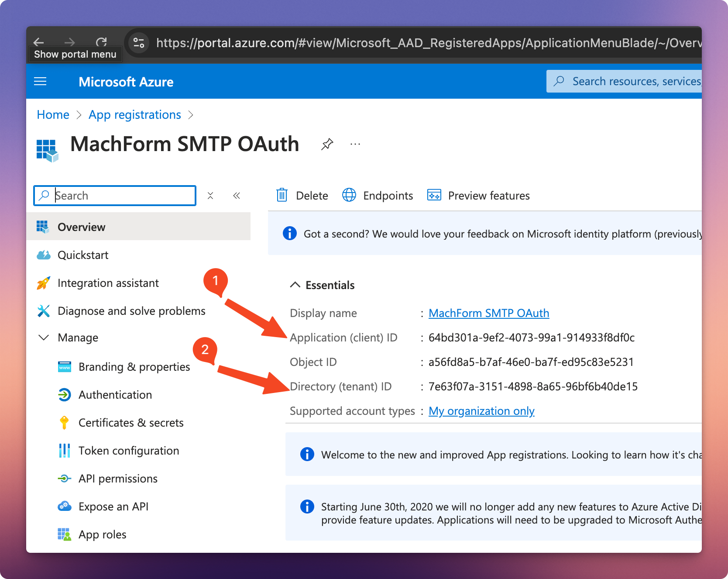Select the Directory (tenant) ID value
This screenshot has height=579, width=728.
coord(533,386)
